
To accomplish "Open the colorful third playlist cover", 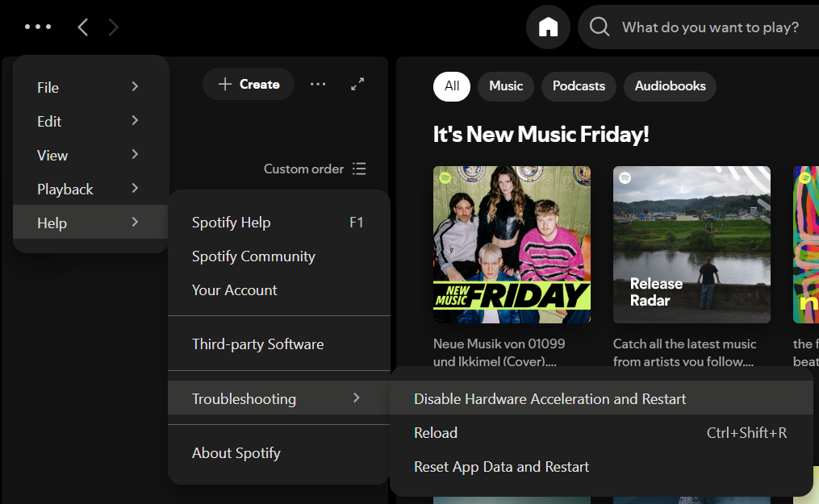I will coord(806,244).
